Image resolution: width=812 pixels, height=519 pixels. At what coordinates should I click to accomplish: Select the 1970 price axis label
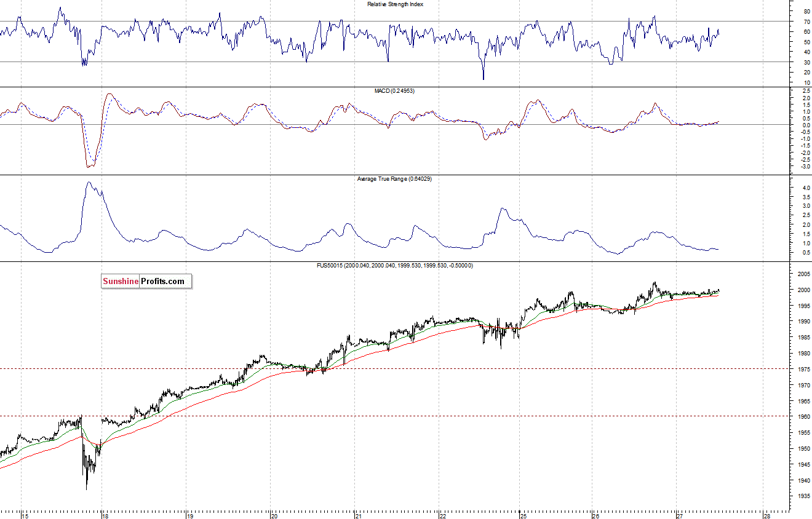point(805,385)
